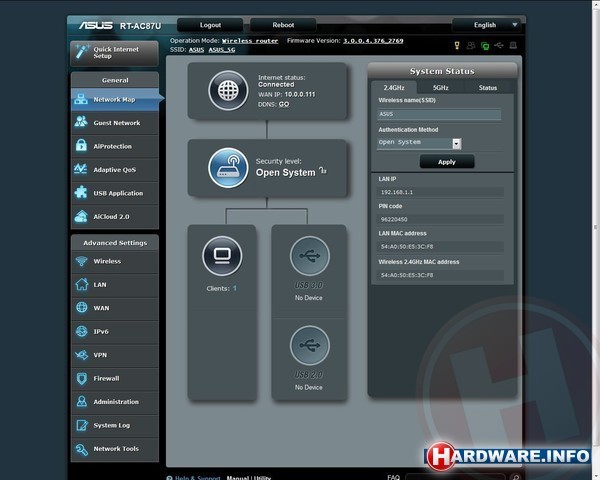Click the LAN MAC address value field
The height and width of the screenshot is (480, 600).
point(440,247)
